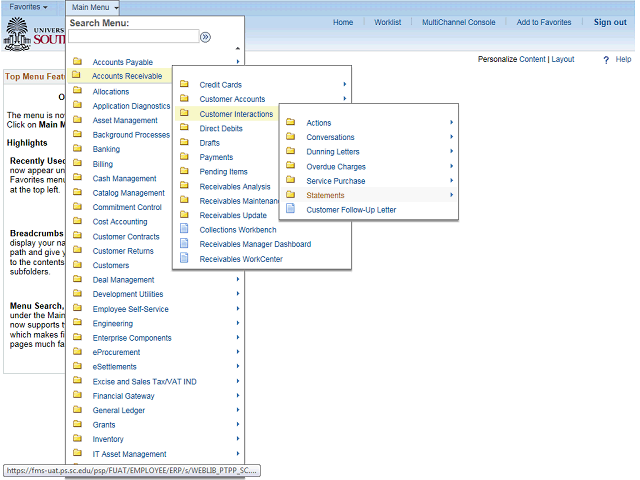Click the Add to Favorites link
The height and width of the screenshot is (480, 640).
point(544,22)
